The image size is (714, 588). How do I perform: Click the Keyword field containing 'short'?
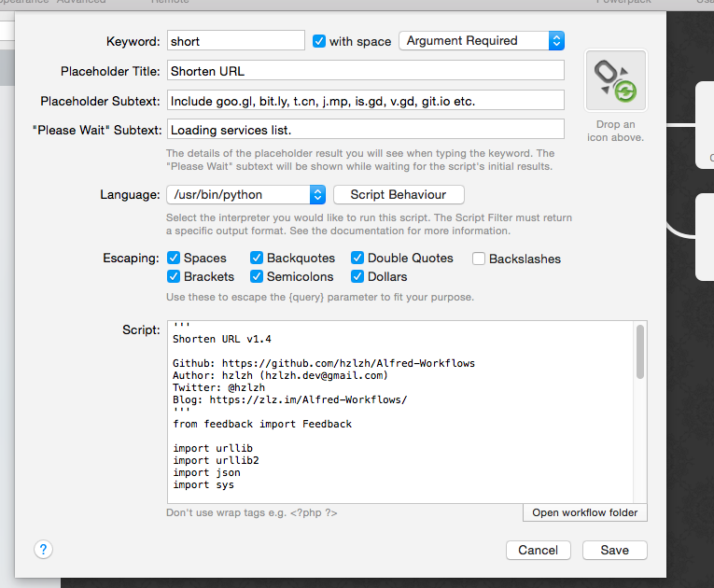click(x=236, y=40)
